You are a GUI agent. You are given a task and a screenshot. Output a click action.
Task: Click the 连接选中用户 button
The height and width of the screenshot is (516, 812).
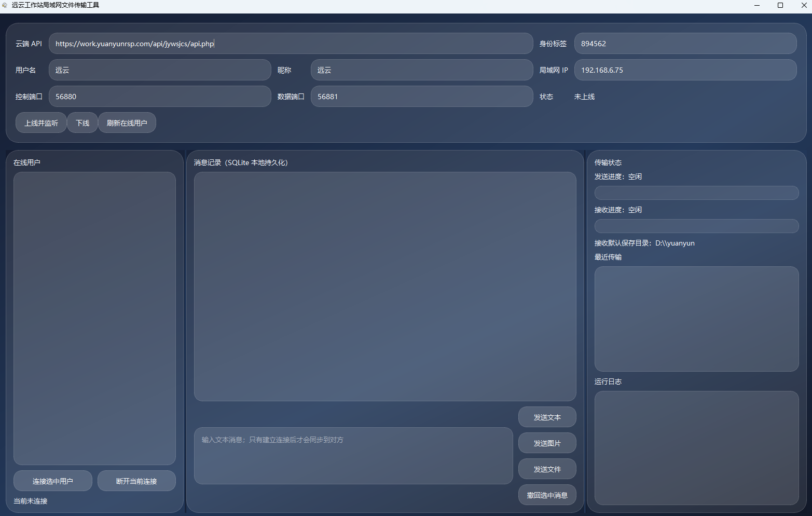(53, 481)
